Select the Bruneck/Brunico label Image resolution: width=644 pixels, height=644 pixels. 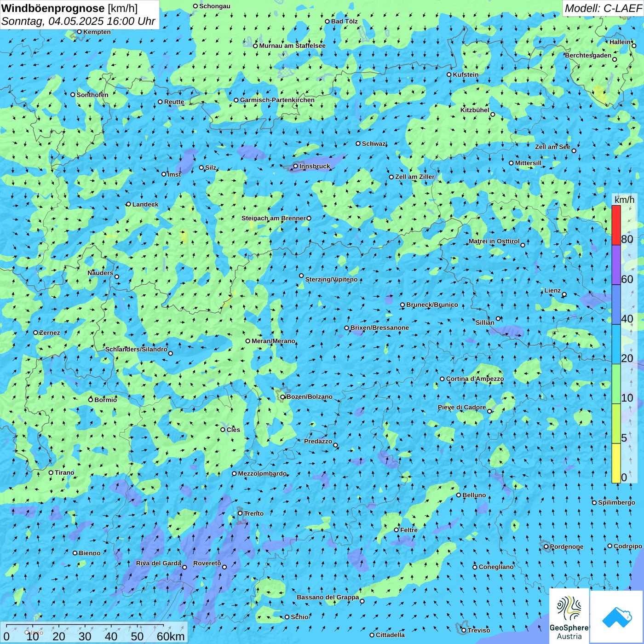[432, 305]
